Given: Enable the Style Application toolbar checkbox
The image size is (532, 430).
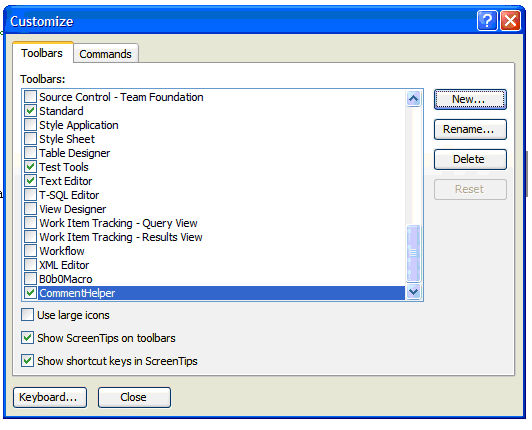Looking at the screenshot, I should [x=30, y=125].
